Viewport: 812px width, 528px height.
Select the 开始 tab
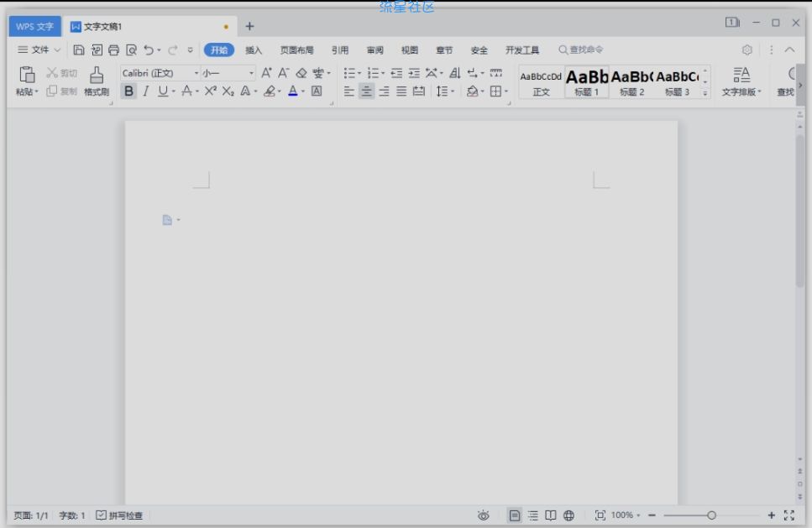click(x=219, y=50)
